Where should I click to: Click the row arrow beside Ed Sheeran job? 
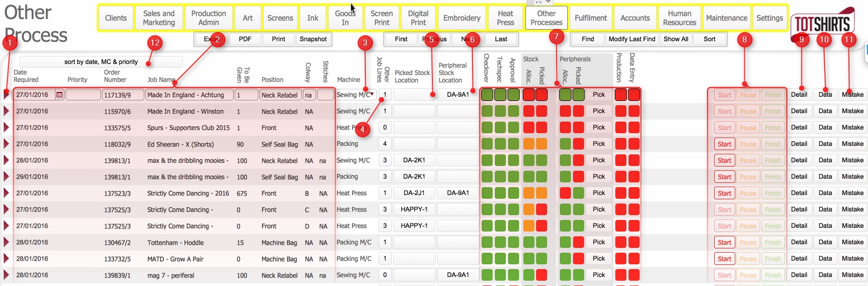pos(6,144)
